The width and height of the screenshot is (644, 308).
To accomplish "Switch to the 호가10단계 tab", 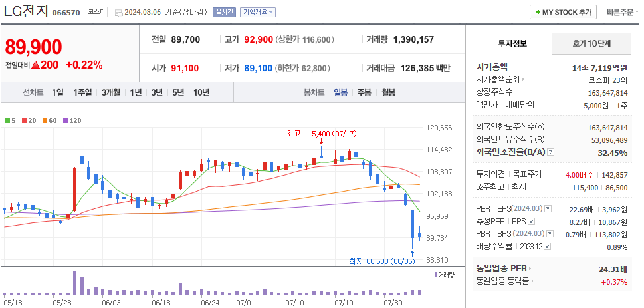I will [591, 43].
